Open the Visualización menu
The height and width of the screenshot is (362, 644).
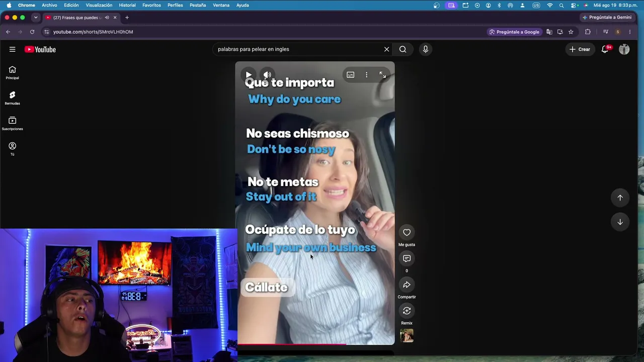(x=99, y=5)
